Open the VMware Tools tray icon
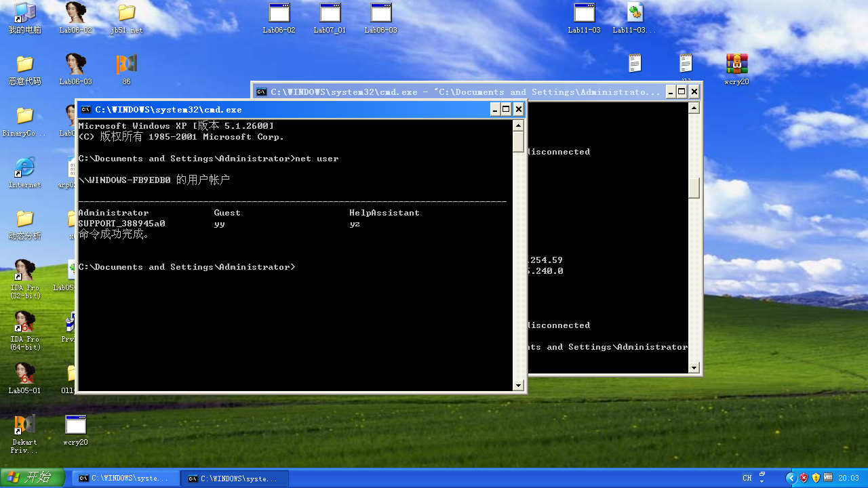The image size is (868, 488). (828, 478)
